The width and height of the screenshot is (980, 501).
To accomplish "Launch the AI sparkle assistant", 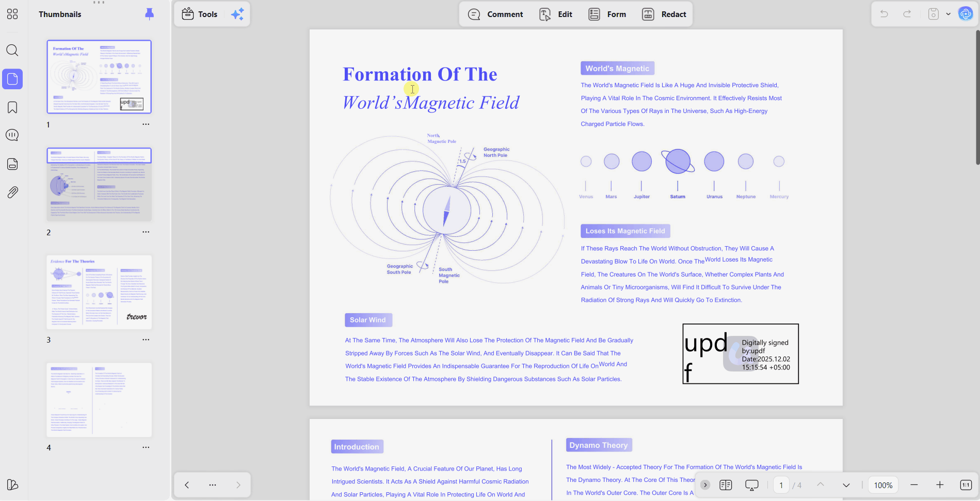I will (x=237, y=14).
